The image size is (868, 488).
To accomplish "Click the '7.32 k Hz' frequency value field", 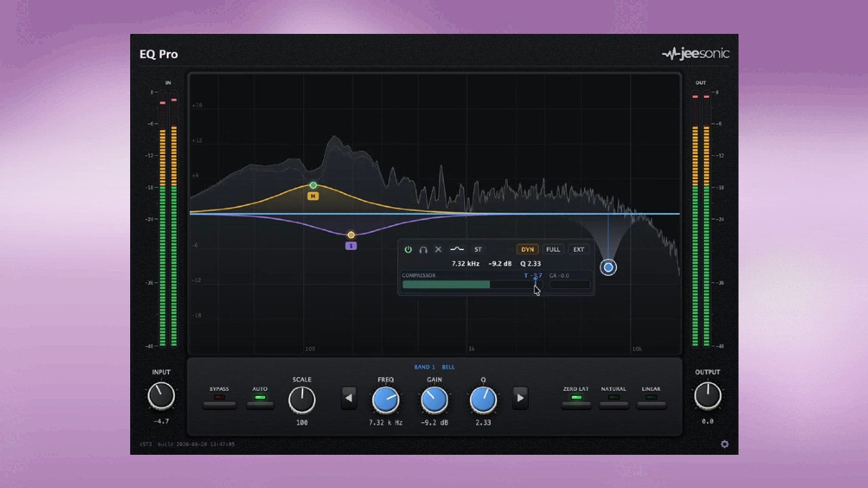I will (386, 422).
